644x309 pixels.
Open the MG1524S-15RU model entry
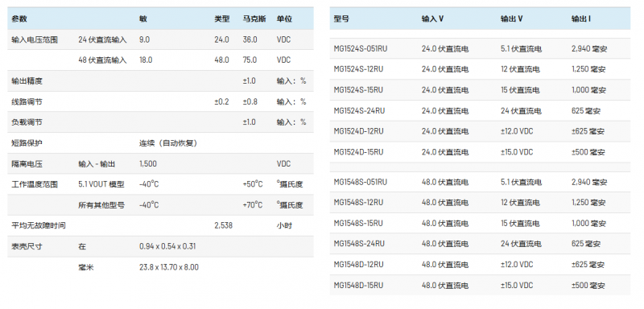point(358,90)
